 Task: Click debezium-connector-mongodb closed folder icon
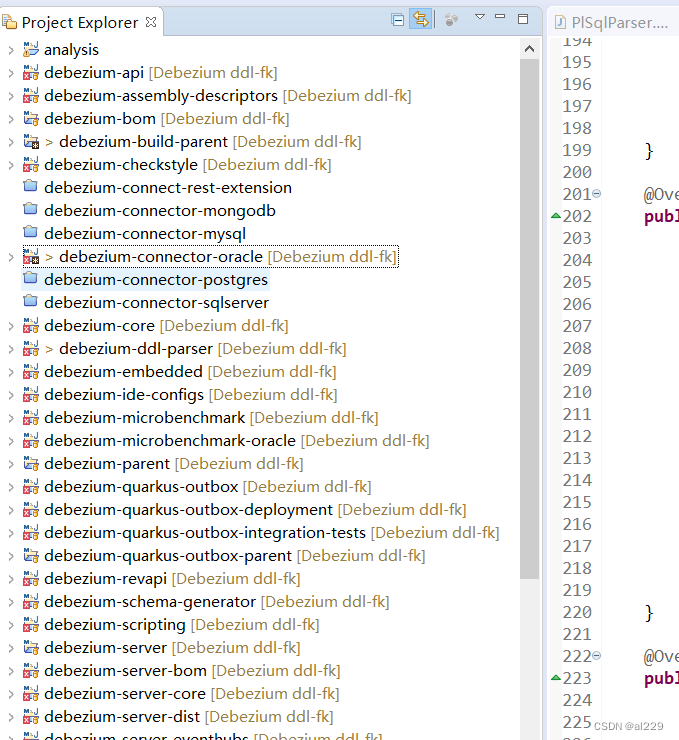[31, 209]
